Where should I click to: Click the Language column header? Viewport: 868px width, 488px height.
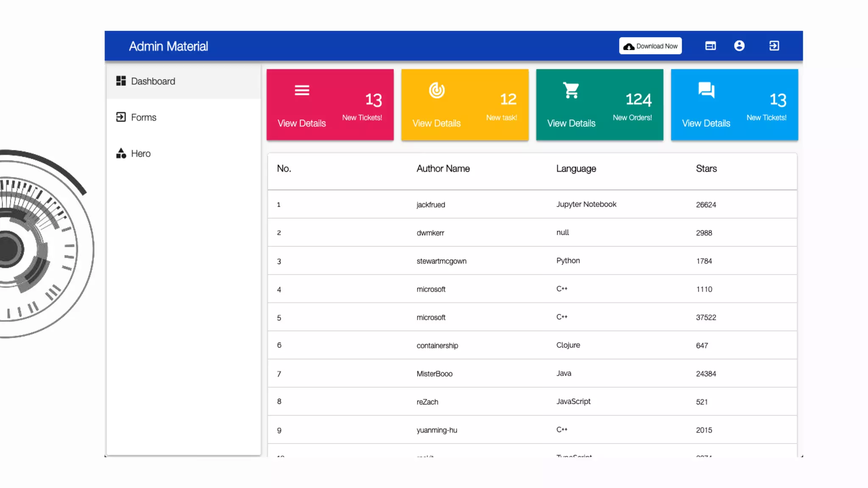(x=576, y=169)
